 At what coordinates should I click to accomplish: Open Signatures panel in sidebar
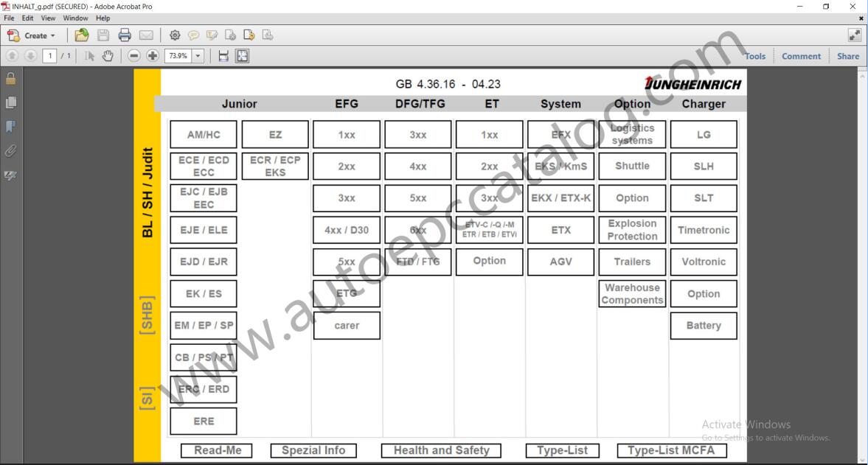pyautogui.click(x=10, y=175)
